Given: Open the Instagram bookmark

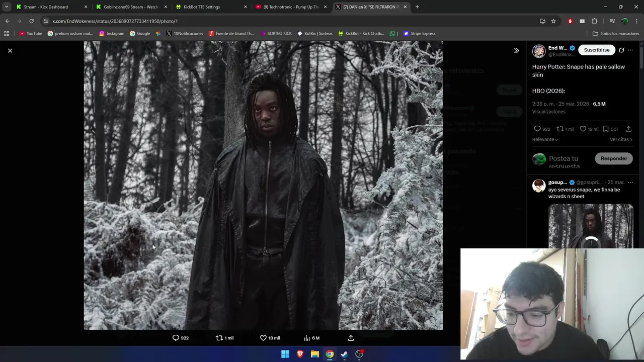Looking at the screenshot, I should 112,33.
